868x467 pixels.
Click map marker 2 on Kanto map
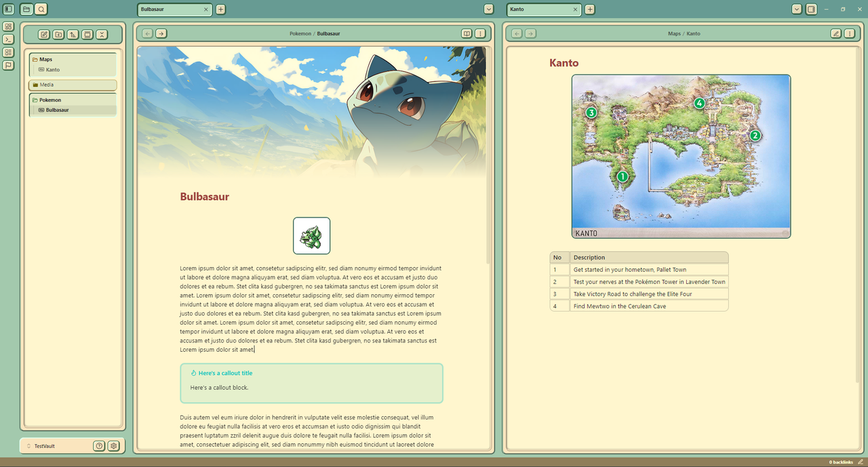(755, 135)
